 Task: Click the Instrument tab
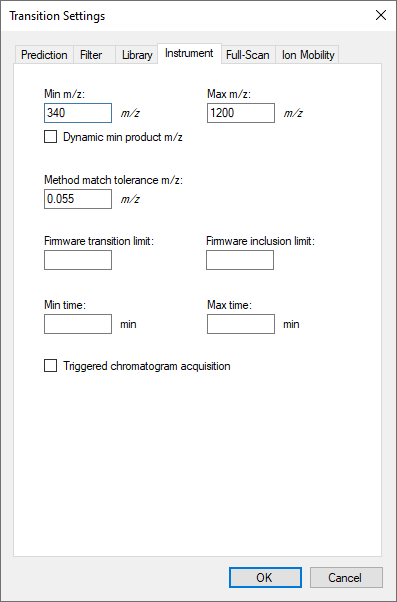point(189,53)
